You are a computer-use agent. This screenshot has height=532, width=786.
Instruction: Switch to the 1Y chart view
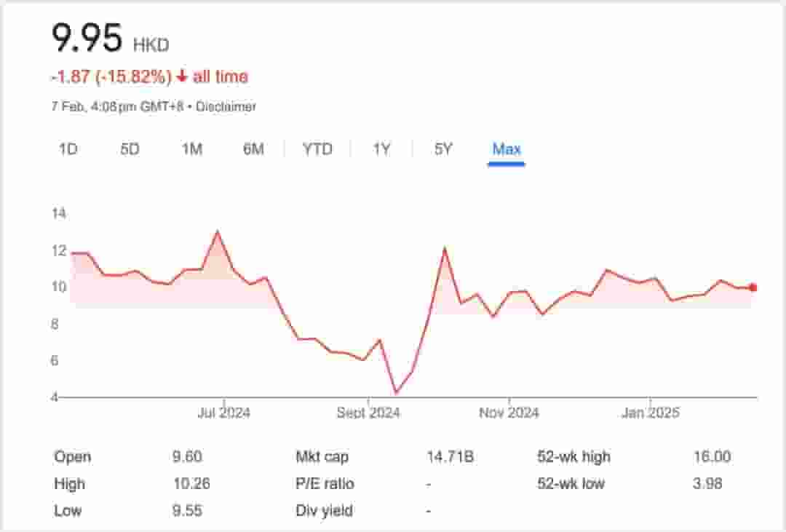pos(381,149)
